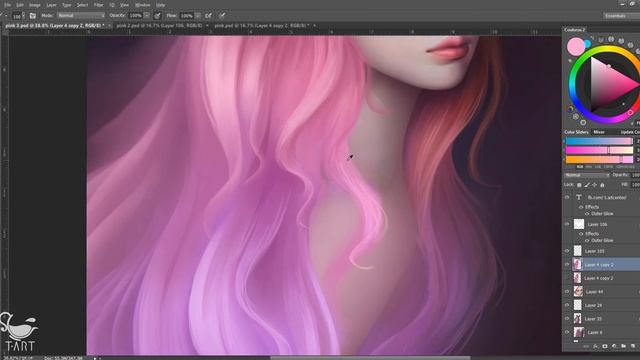Adjust the blue top color slider
Screen dimensions: 640x360
599,141
